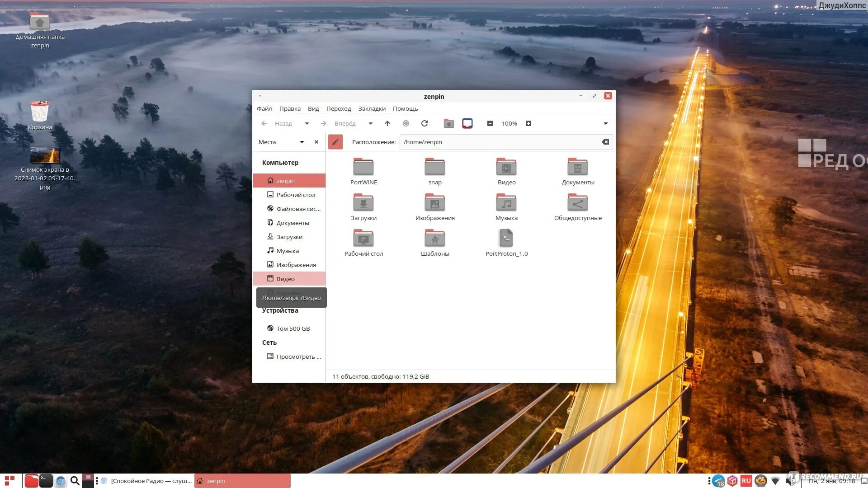
Task: Open the Вид menu
Action: point(313,108)
